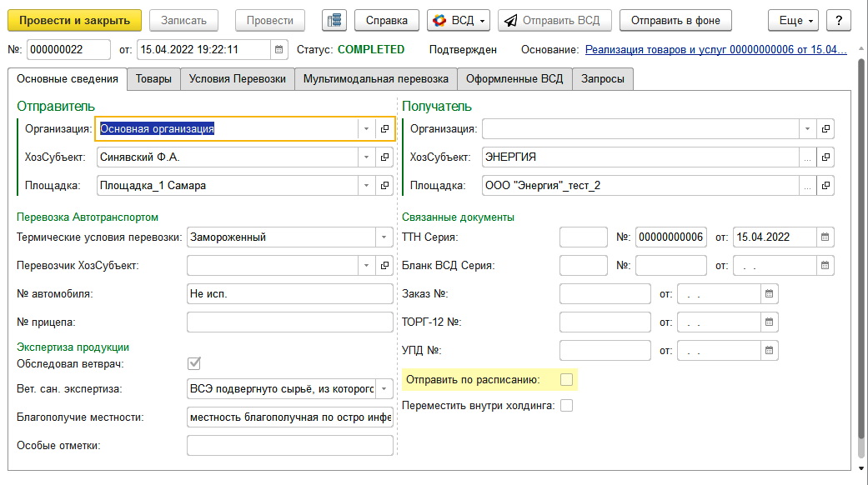This screenshot has width=868, height=485.
Task: Expand sender Площадка dropdown
Action: click(367, 185)
